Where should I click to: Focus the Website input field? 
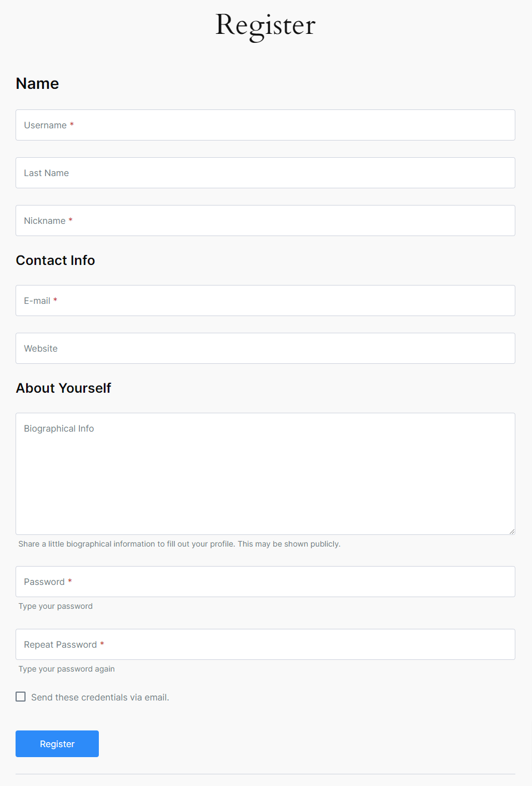pyautogui.click(x=265, y=348)
